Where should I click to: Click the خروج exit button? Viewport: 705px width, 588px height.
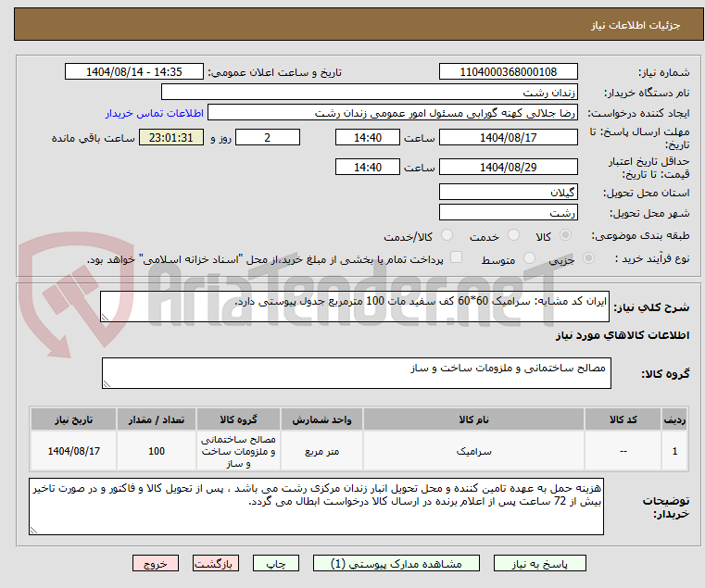(156, 563)
